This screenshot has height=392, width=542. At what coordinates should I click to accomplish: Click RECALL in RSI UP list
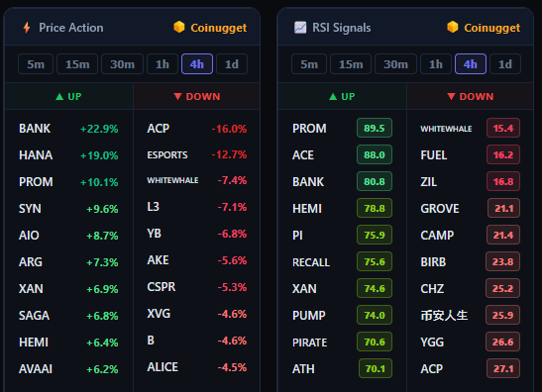(311, 262)
